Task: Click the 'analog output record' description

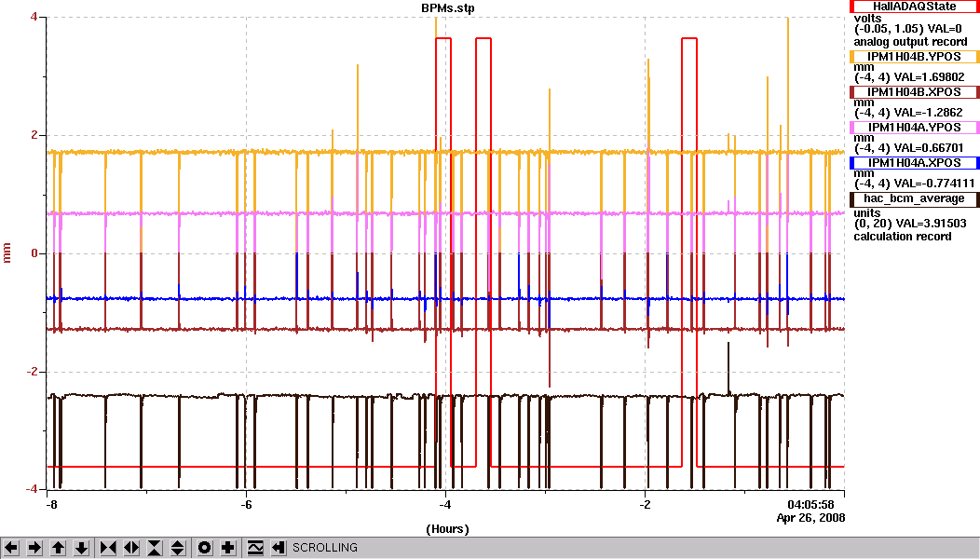Action: pyautogui.click(x=910, y=42)
